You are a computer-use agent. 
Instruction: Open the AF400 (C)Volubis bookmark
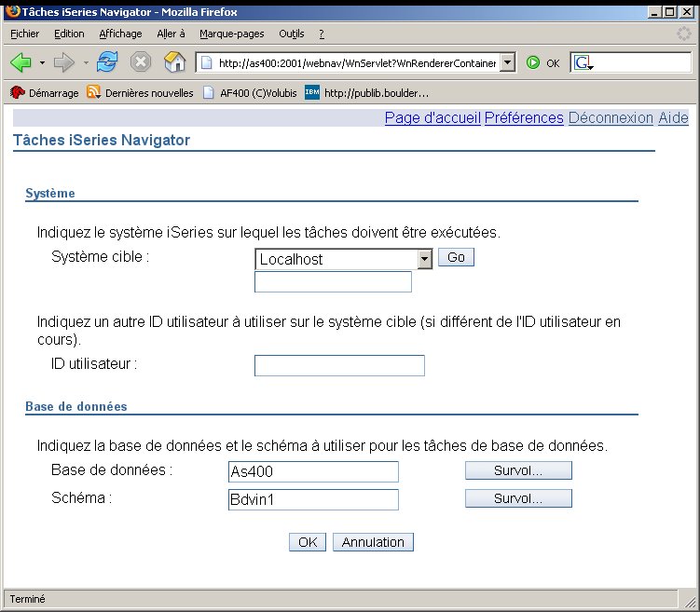[x=250, y=93]
